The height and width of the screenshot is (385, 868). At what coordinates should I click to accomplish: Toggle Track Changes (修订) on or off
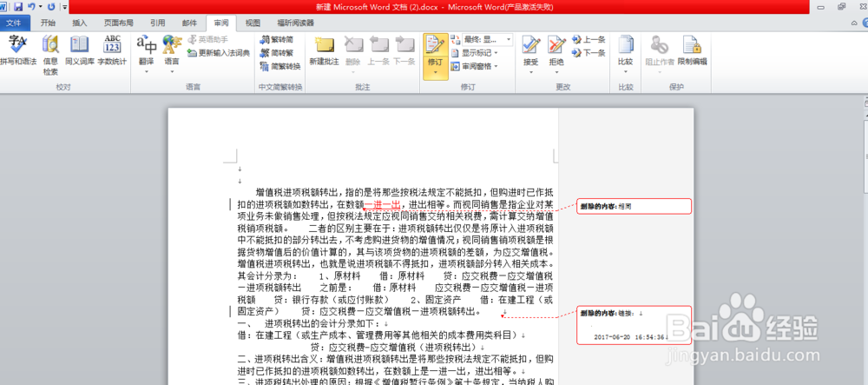tap(435, 47)
